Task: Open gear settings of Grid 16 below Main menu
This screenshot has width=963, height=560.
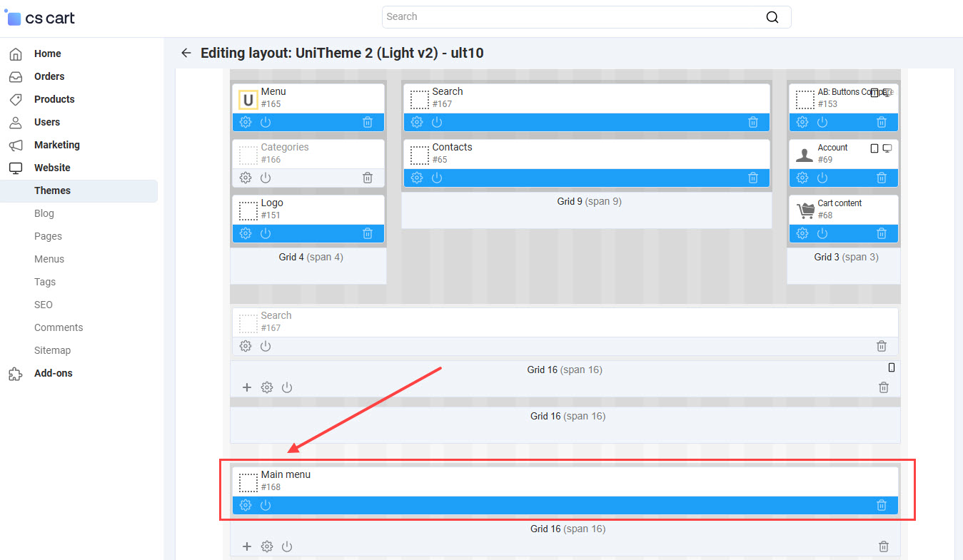Action: click(x=267, y=546)
